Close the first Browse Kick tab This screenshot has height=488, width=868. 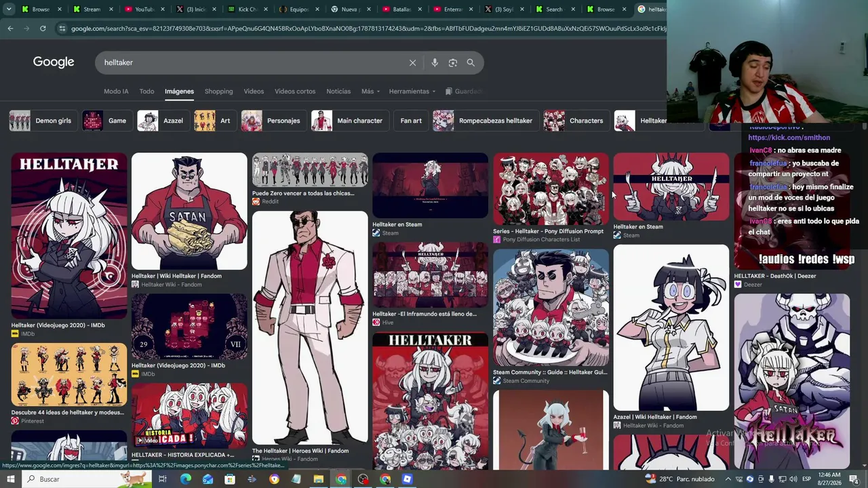pos(60,9)
